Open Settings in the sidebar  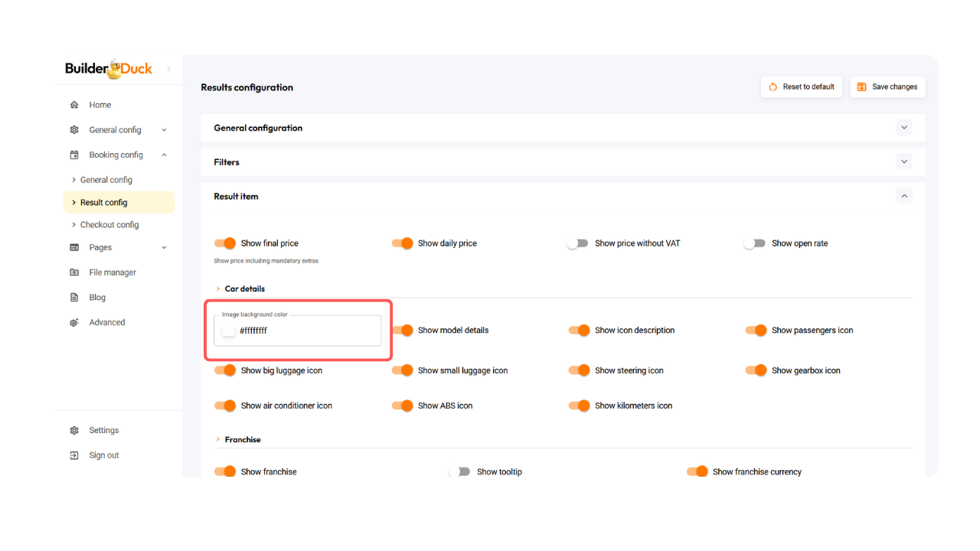(x=103, y=430)
